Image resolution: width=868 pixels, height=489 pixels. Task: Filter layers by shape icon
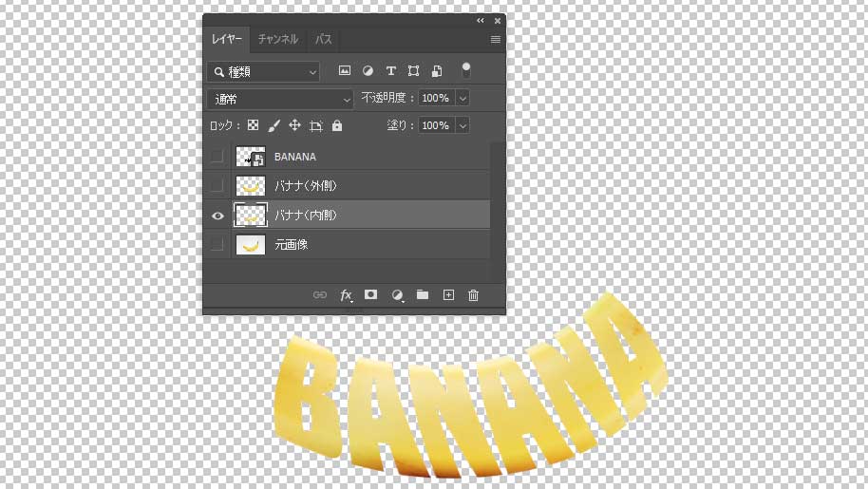tap(413, 71)
